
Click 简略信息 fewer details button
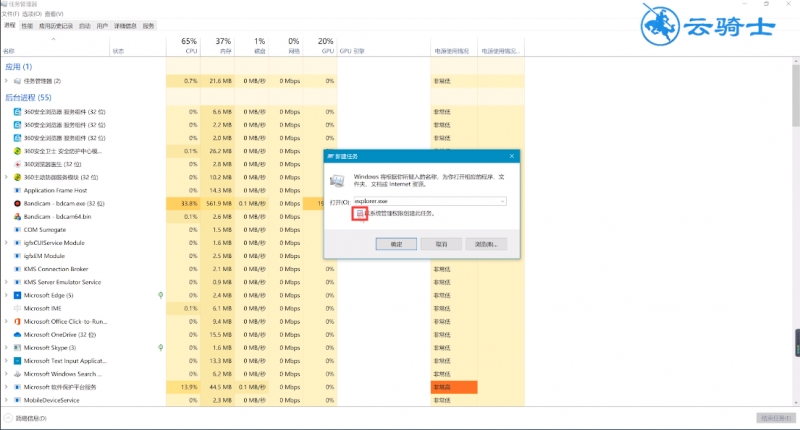(x=26, y=418)
